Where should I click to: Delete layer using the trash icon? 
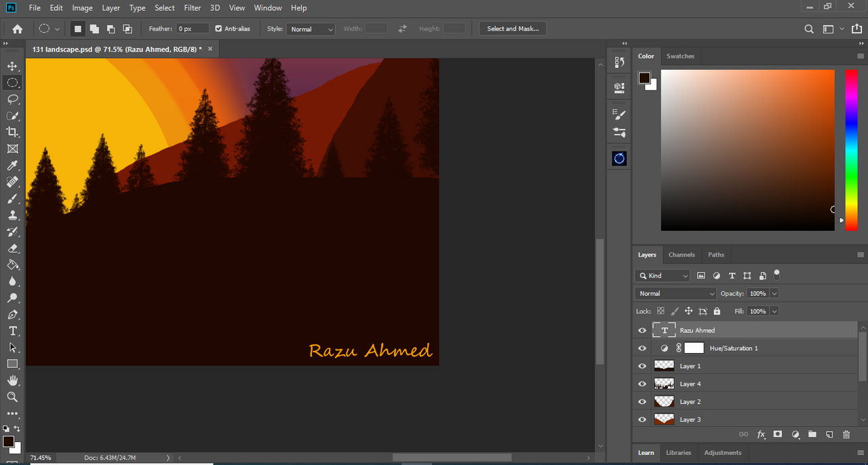tap(846, 434)
